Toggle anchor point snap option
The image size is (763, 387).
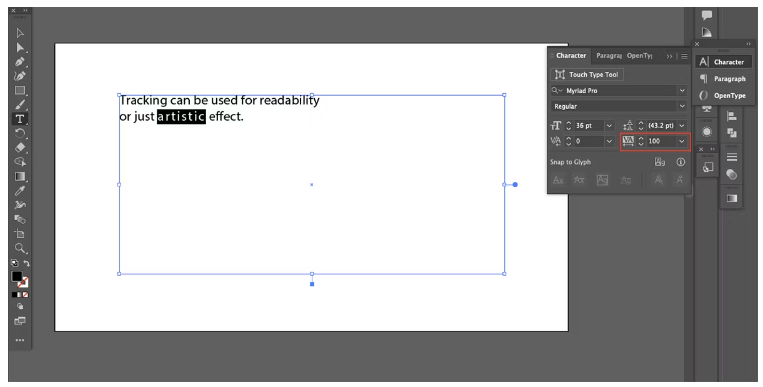pos(680,180)
